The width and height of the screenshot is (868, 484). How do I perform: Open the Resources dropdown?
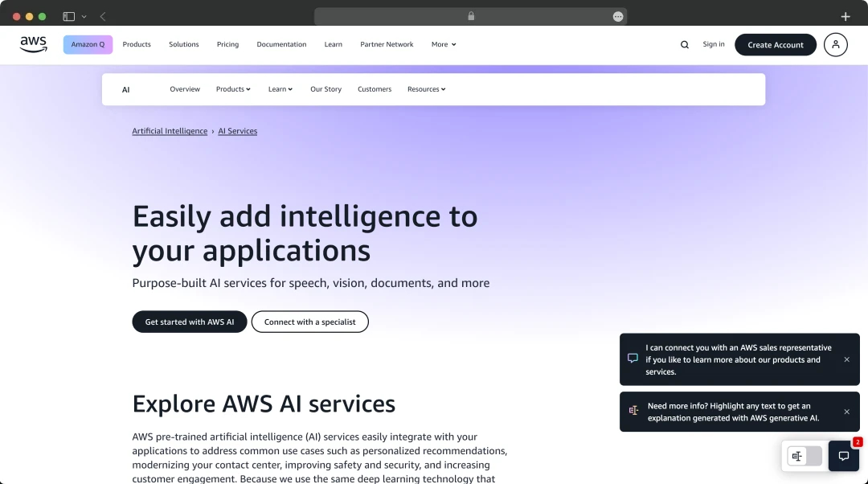coord(426,89)
